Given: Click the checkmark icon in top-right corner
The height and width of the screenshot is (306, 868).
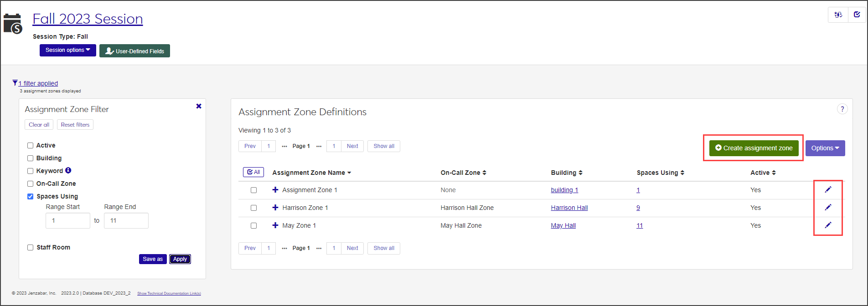Looking at the screenshot, I should point(857,15).
